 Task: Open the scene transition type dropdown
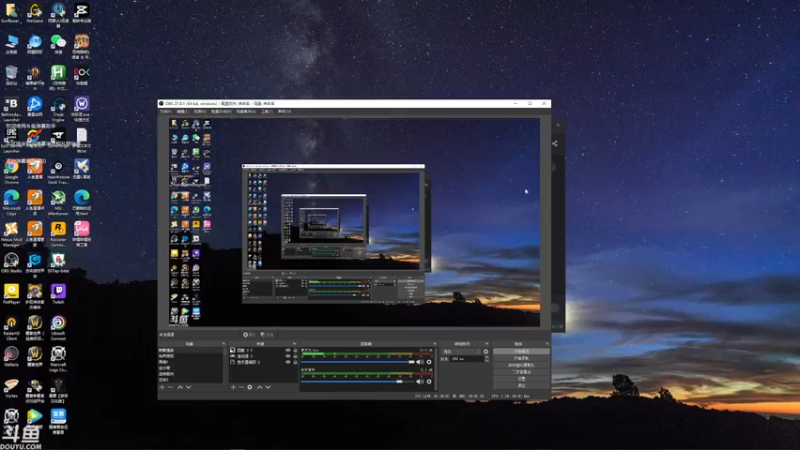[462, 352]
